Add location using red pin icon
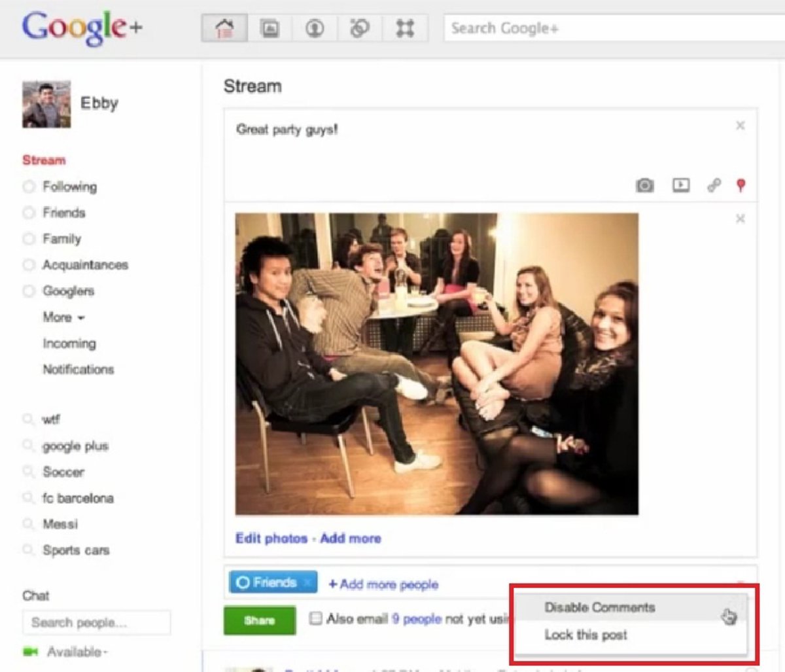 coord(741,186)
